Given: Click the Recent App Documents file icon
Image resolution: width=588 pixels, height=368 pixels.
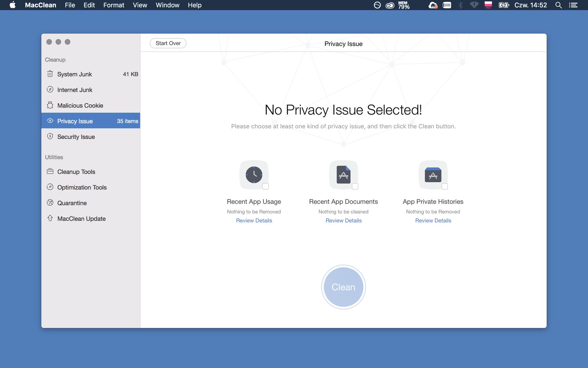Looking at the screenshot, I should point(344,175).
